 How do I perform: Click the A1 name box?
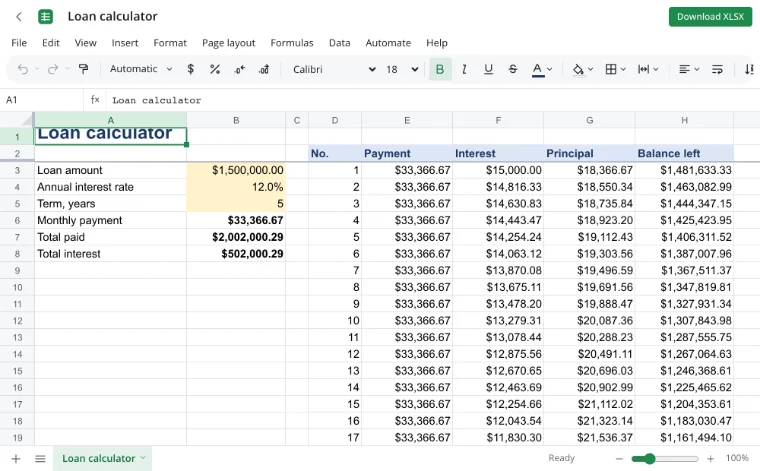point(42,100)
